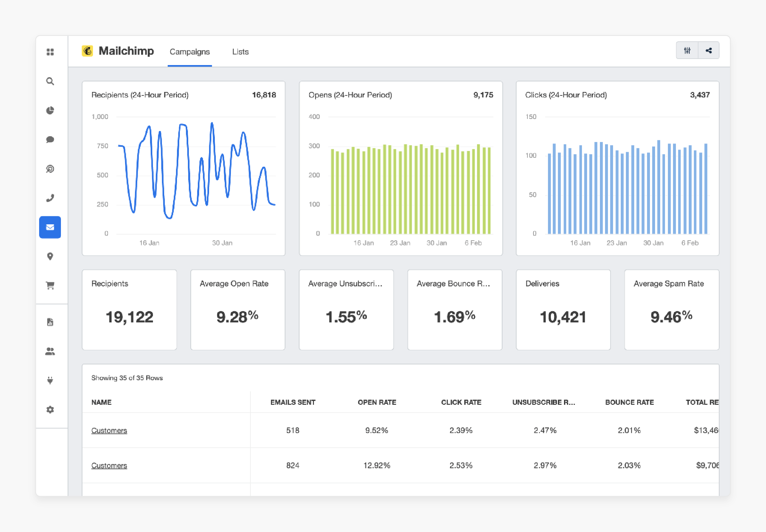Image resolution: width=766 pixels, height=532 pixels.
Task: Click the 518 emails sent cell
Action: point(293,430)
